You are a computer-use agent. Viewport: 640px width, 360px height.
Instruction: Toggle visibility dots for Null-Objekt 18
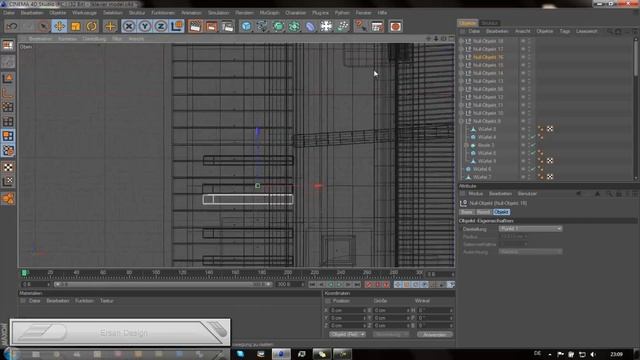pos(529,41)
